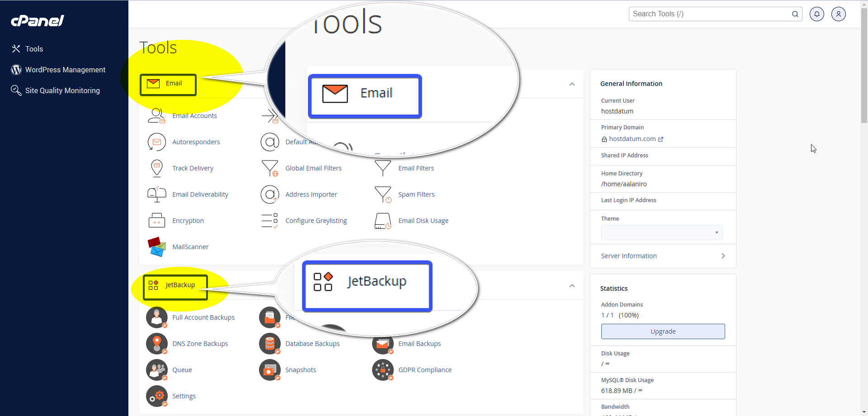
Task: Collapse the Email section chevron
Action: point(572,84)
